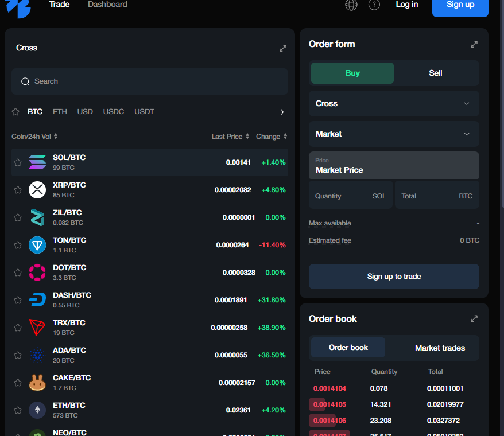The height and width of the screenshot is (436, 504).
Task: Favorite the SOL/BTC pair star
Action: (x=18, y=162)
